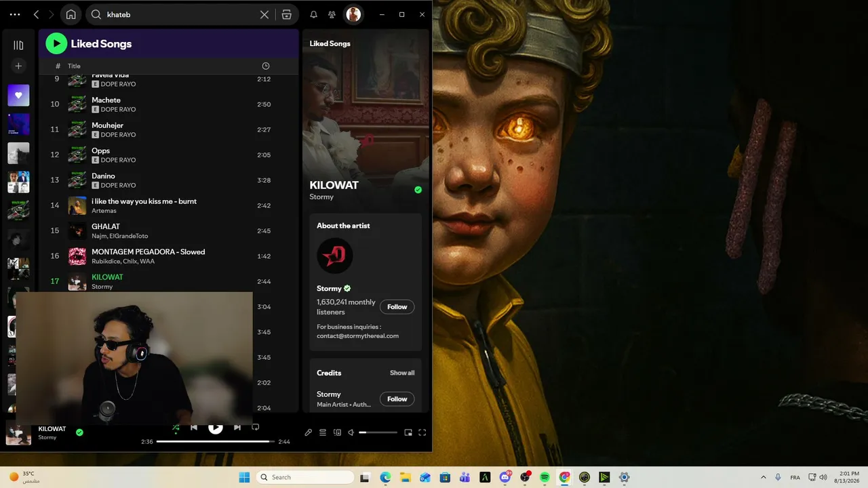Viewport: 868px width, 488px height.
Task: Open File Explorer from the taskbar
Action: coord(406,477)
